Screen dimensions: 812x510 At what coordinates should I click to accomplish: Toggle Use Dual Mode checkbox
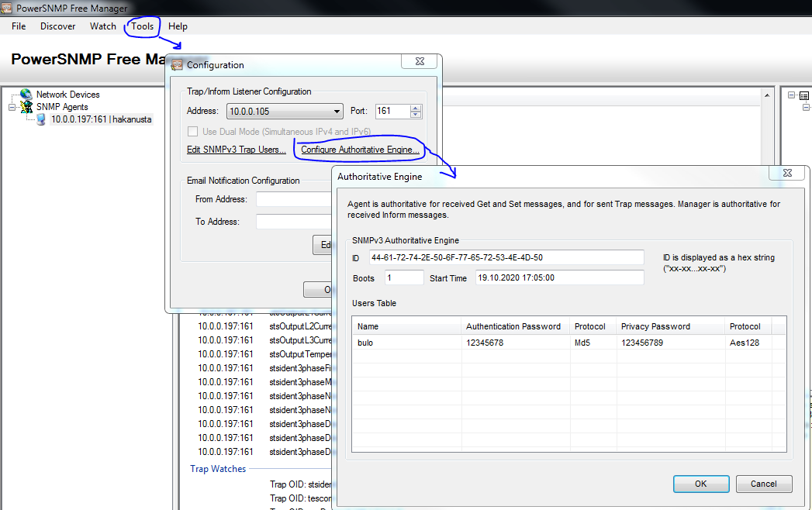[192, 132]
